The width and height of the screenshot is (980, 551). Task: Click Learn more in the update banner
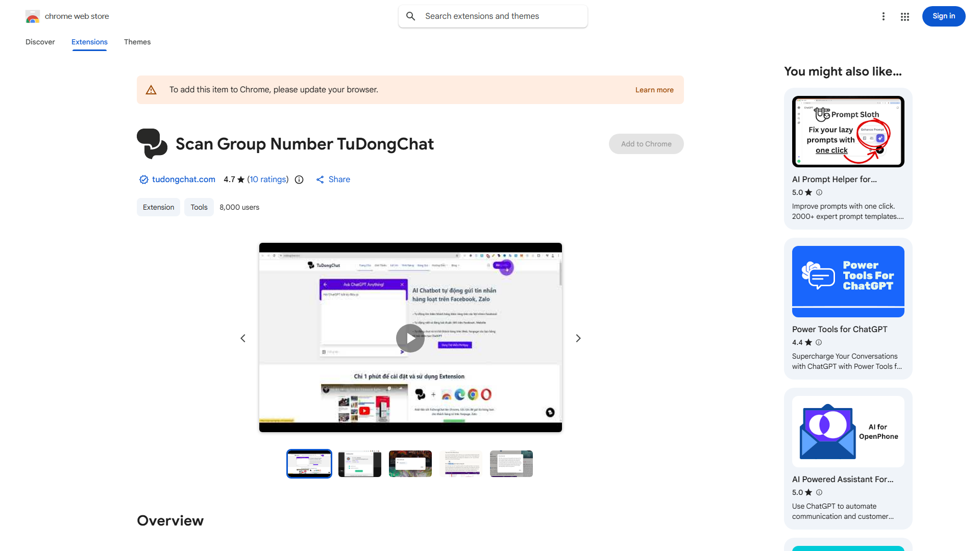coord(654,90)
